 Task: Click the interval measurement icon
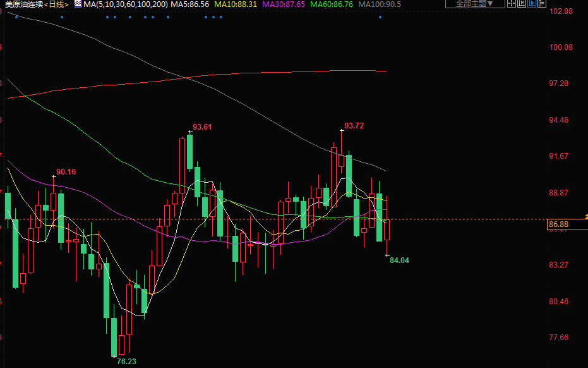point(522,3)
